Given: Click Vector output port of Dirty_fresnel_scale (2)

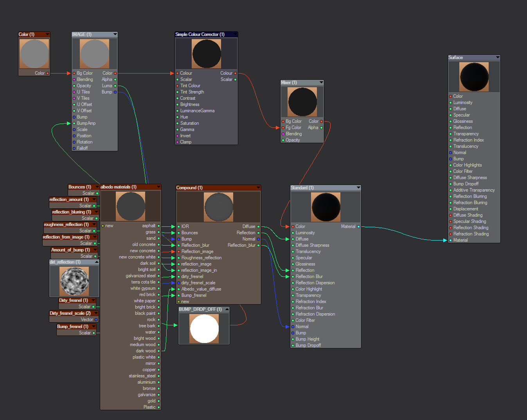Looking at the screenshot, I should click(96, 319).
